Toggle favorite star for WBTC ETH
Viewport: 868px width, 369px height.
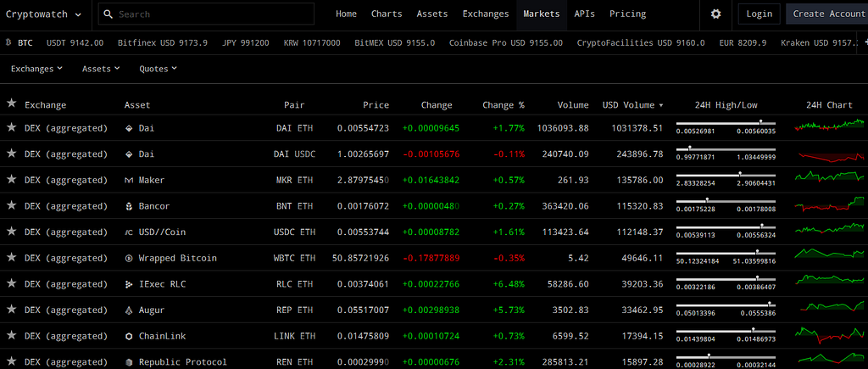coord(11,258)
